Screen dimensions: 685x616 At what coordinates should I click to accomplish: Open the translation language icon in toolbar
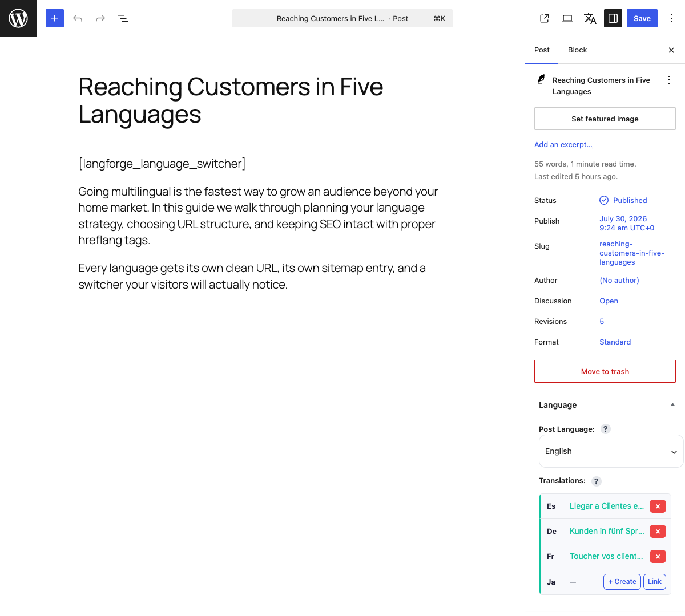(590, 18)
